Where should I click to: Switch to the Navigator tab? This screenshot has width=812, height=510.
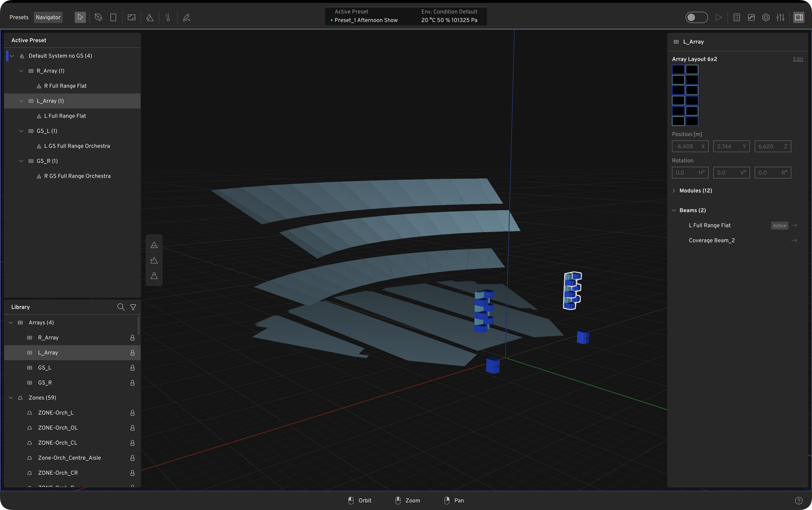48,17
